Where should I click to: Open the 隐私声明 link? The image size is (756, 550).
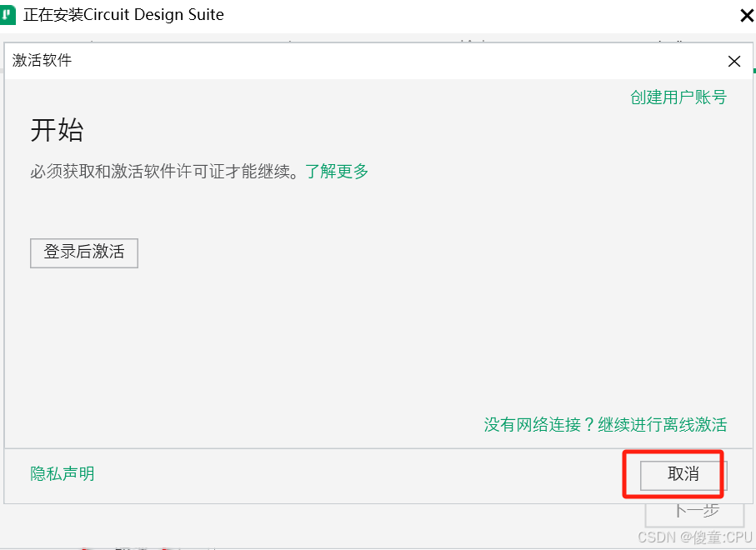[x=63, y=473]
